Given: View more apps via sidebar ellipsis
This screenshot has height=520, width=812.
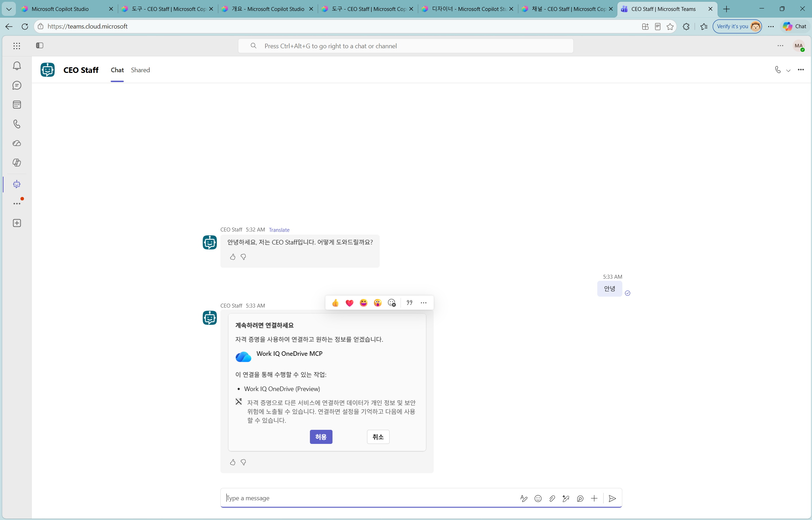Looking at the screenshot, I should coord(17,204).
